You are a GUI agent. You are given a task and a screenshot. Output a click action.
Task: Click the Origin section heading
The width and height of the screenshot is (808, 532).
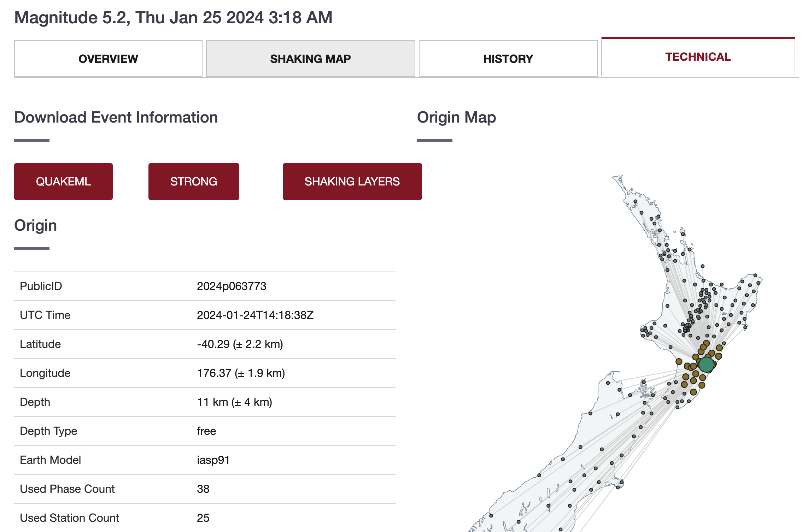35,226
